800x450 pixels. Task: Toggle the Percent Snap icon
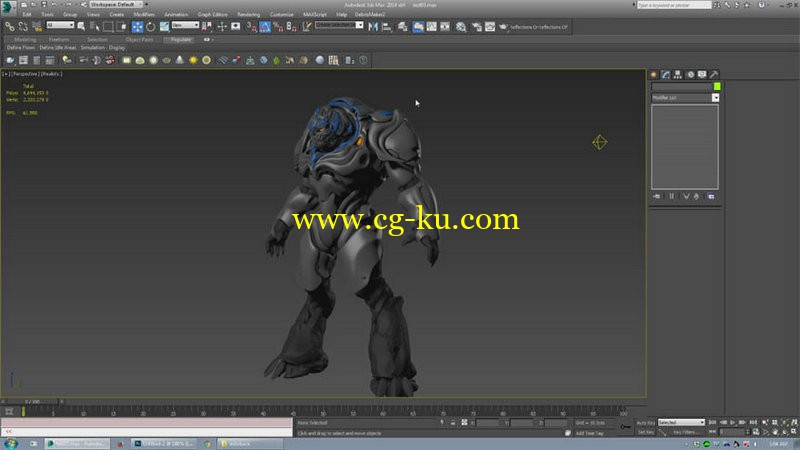278,27
